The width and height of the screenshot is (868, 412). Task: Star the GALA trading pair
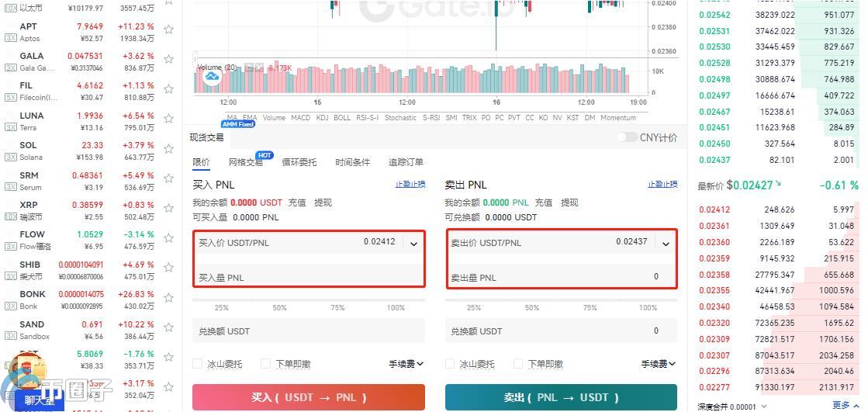pos(168,61)
